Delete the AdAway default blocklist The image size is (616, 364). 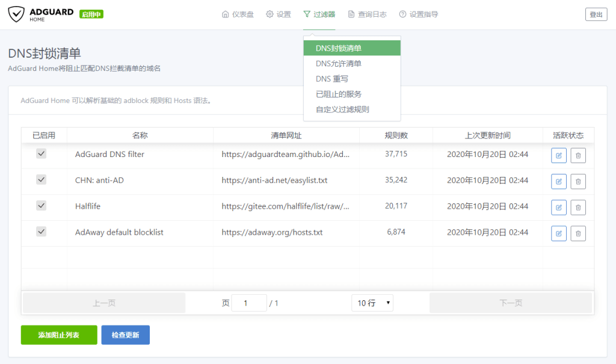[x=577, y=233]
